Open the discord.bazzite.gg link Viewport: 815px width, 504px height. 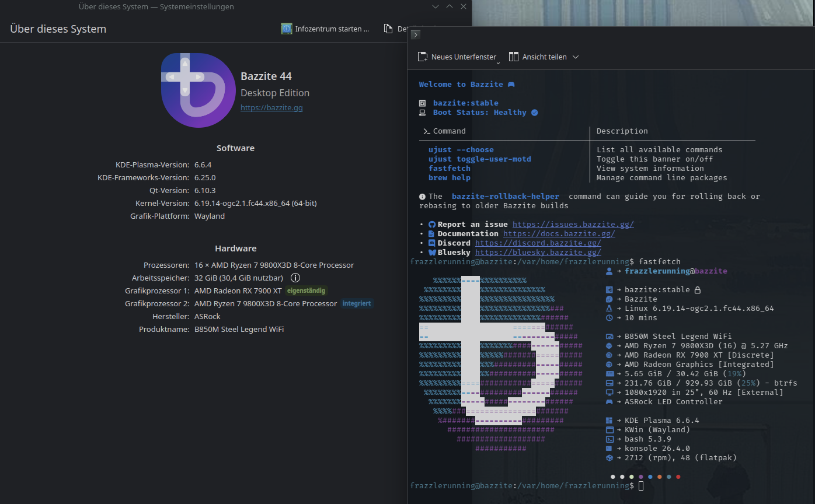coord(538,243)
